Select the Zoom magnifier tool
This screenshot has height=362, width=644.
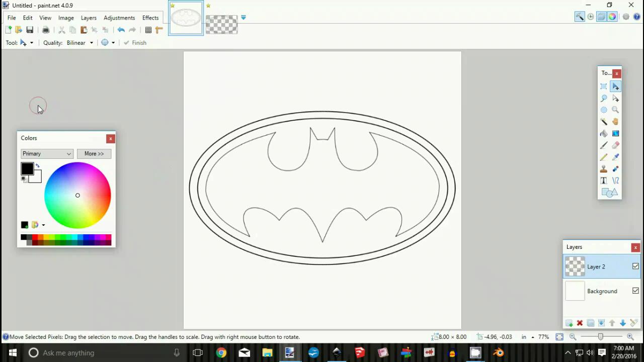(x=616, y=110)
